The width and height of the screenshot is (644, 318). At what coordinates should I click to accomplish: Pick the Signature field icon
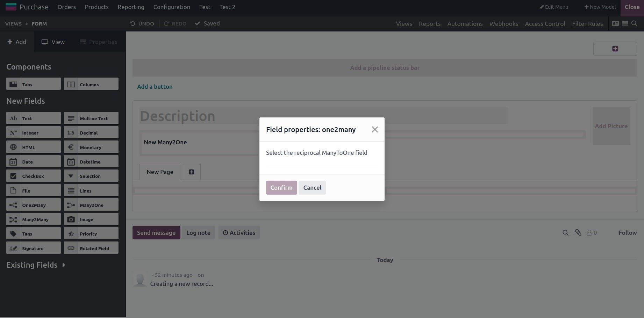tap(13, 248)
